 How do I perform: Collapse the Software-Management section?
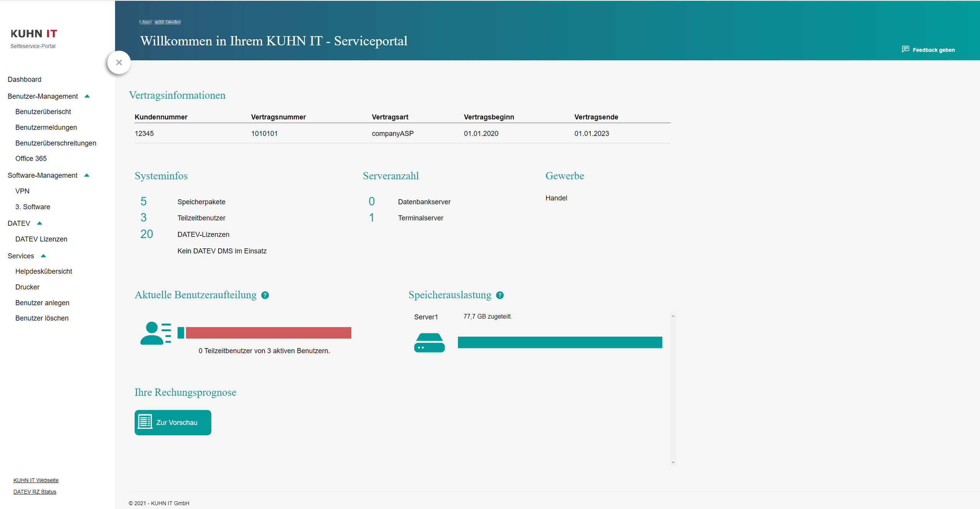point(87,175)
